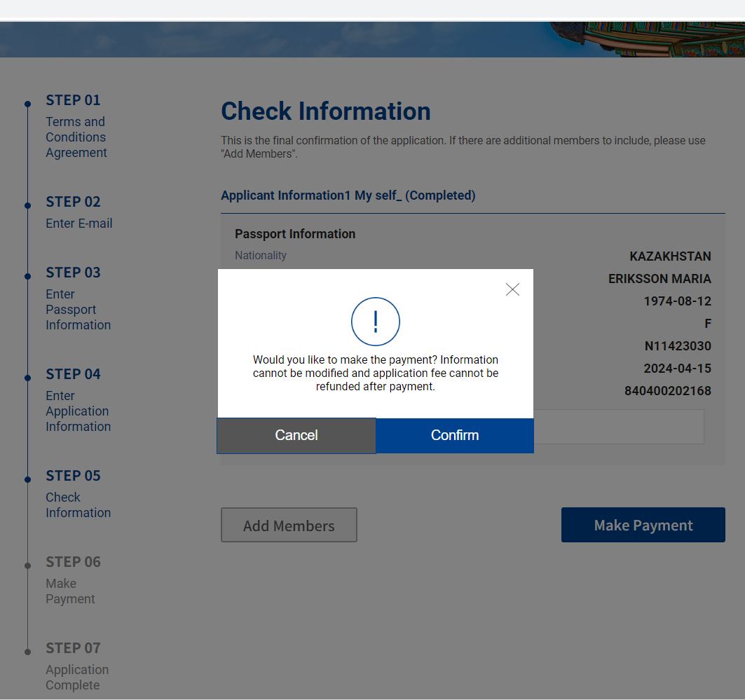Click the white input box behind the dialog
Viewport: 745px width, 700px height.
(x=618, y=427)
